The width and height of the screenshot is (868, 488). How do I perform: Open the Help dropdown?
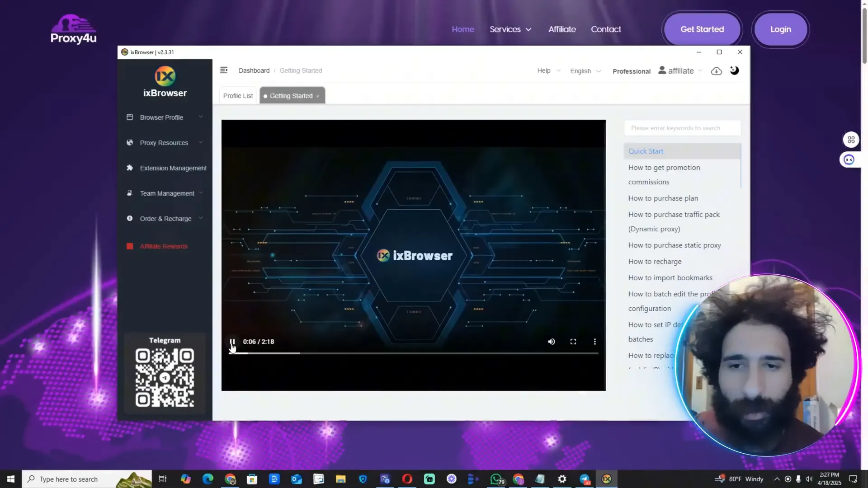pos(549,70)
